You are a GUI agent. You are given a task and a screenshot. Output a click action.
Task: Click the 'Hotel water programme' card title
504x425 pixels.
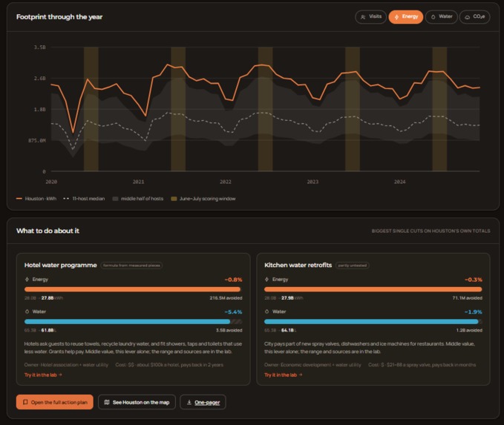[x=60, y=265]
